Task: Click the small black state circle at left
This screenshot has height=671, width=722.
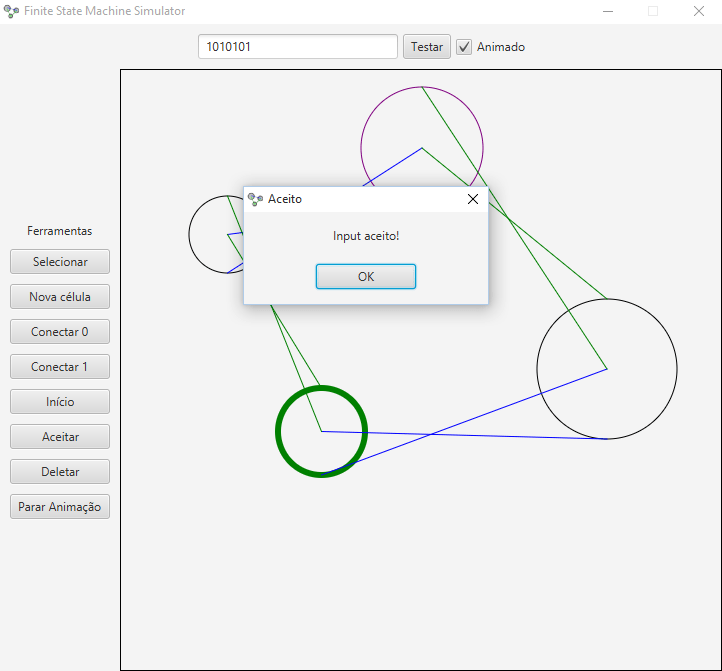Action: tap(212, 235)
